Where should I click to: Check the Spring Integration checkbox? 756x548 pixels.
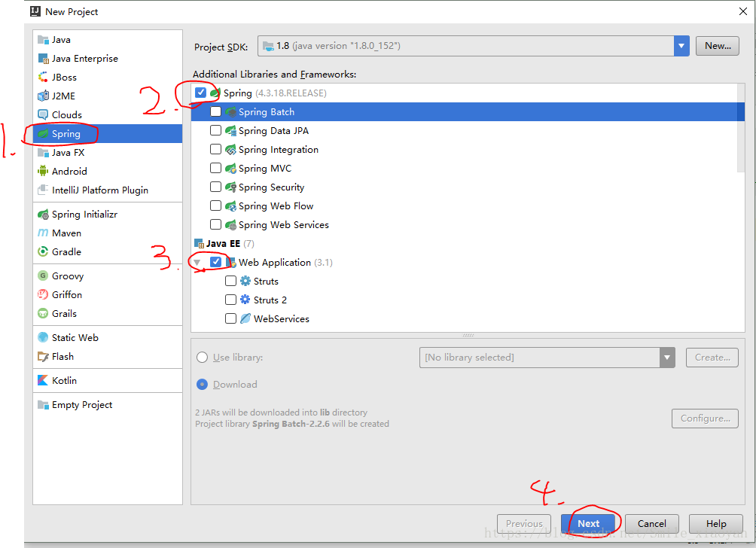[215, 149]
